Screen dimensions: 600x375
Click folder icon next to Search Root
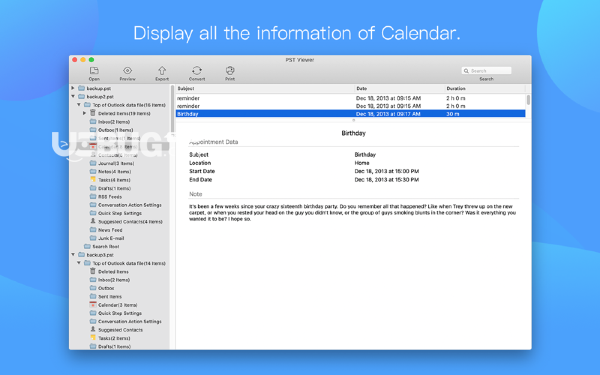pos(87,246)
